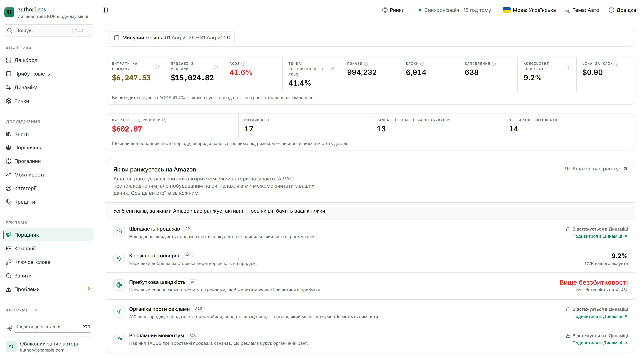The height and width of the screenshot is (358, 644).
Task: Open Ключові слова section
Action: 48,262
